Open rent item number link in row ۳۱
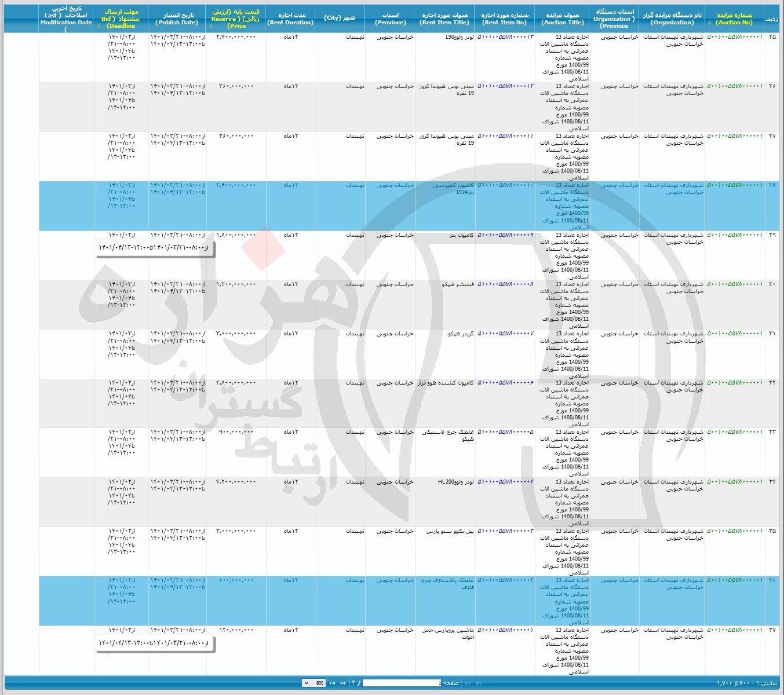This screenshot has width=784, height=695. 505,334
